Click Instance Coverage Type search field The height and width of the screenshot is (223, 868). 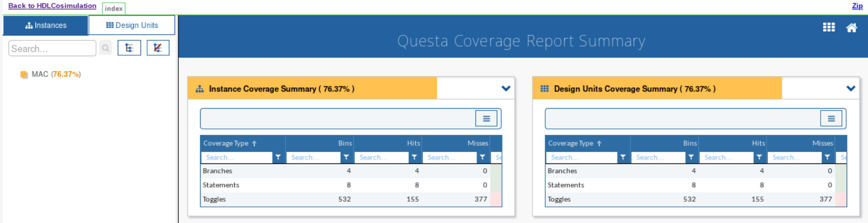tap(237, 157)
